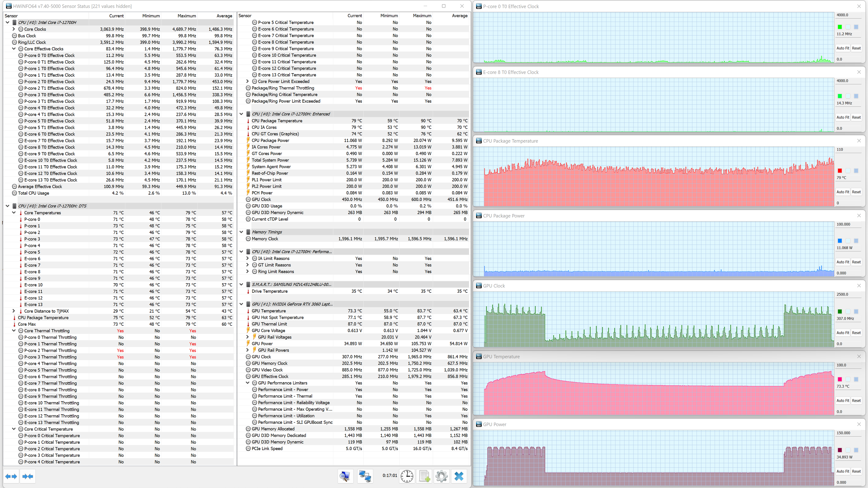Open sensor settings via the gear icon

(x=442, y=476)
